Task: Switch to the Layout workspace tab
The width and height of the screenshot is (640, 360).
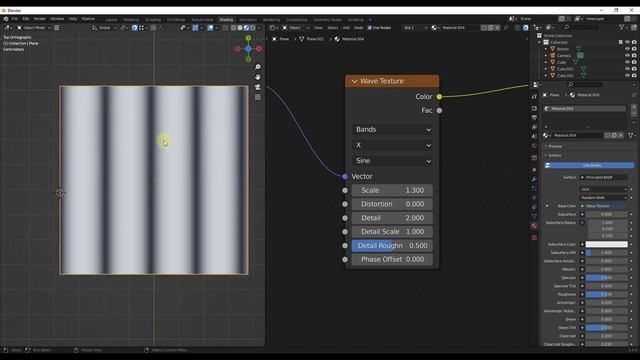Action: click(x=111, y=20)
